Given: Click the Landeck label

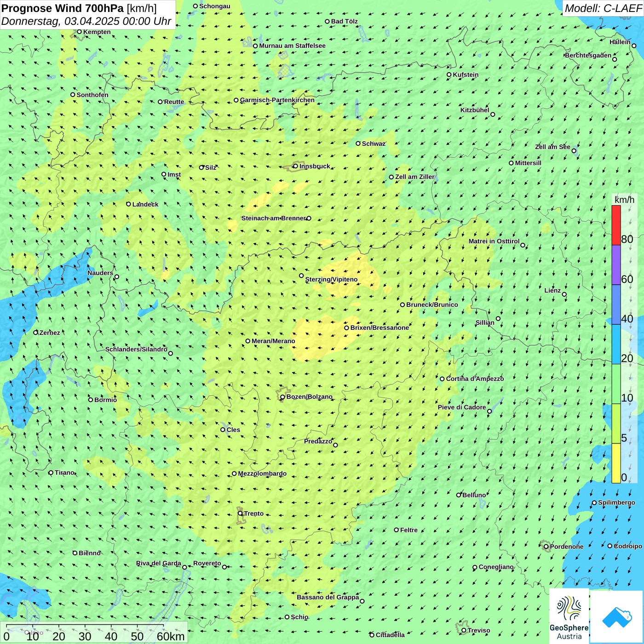Looking at the screenshot, I should [x=145, y=204].
